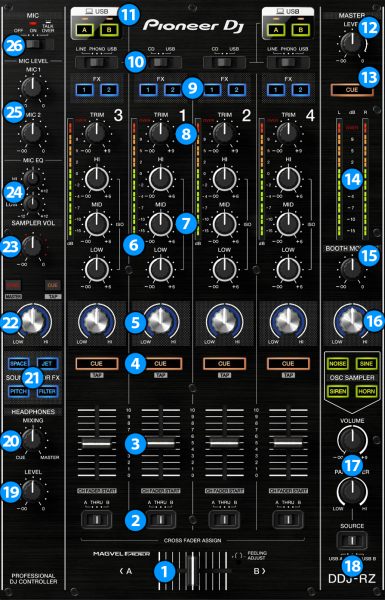Viewport: 385px width, 600px height.
Task: Trigger the SIREN oscillator sampler button
Action: pos(337,391)
